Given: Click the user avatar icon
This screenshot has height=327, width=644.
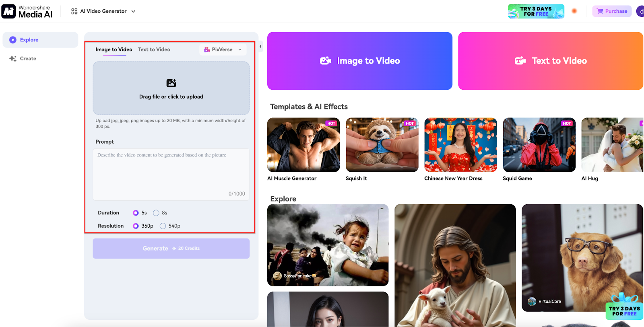Looking at the screenshot, I should click(x=640, y=11).
